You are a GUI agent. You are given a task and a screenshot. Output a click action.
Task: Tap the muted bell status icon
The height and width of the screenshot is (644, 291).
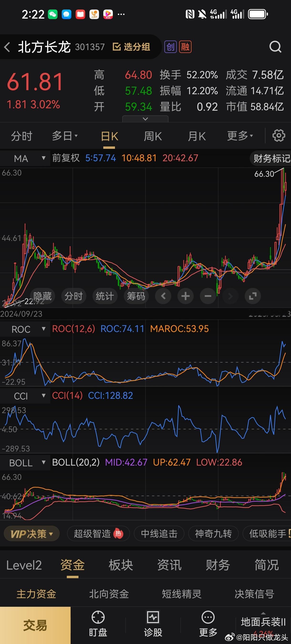pos(202,14)
